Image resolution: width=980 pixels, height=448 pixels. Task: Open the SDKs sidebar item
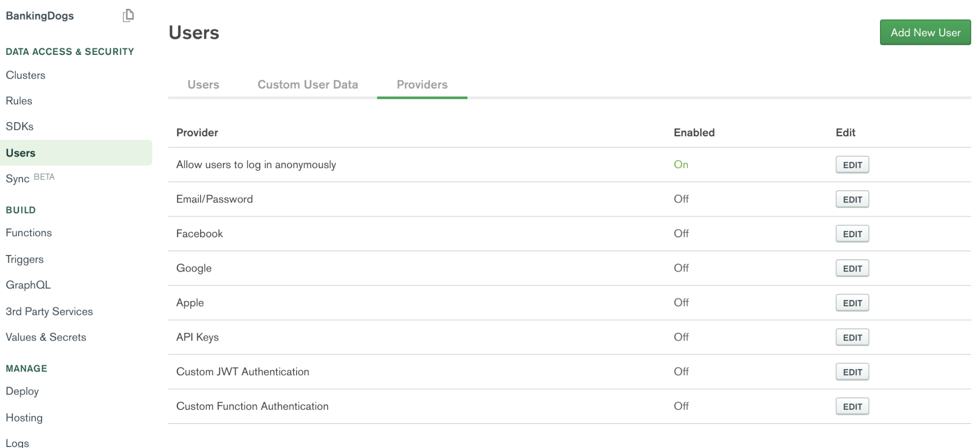pyautogui.click(x=20, y=126)
